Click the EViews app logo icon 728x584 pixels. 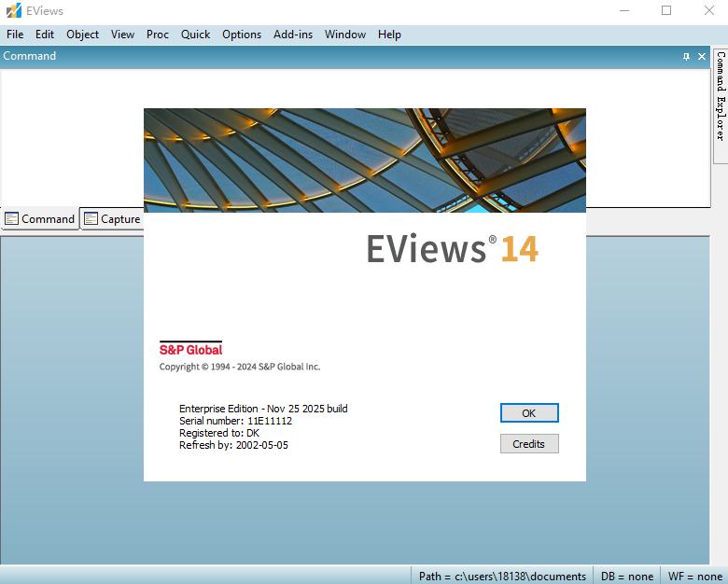[x=13, y=10]
